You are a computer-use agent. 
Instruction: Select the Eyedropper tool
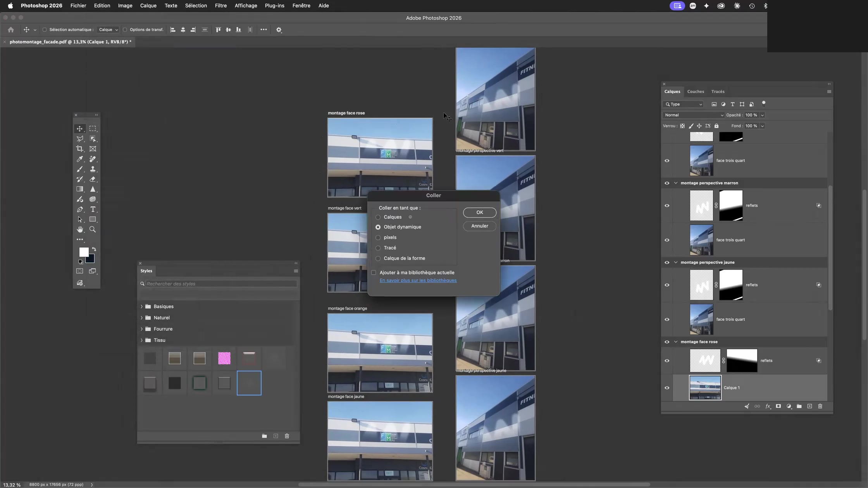79,159
